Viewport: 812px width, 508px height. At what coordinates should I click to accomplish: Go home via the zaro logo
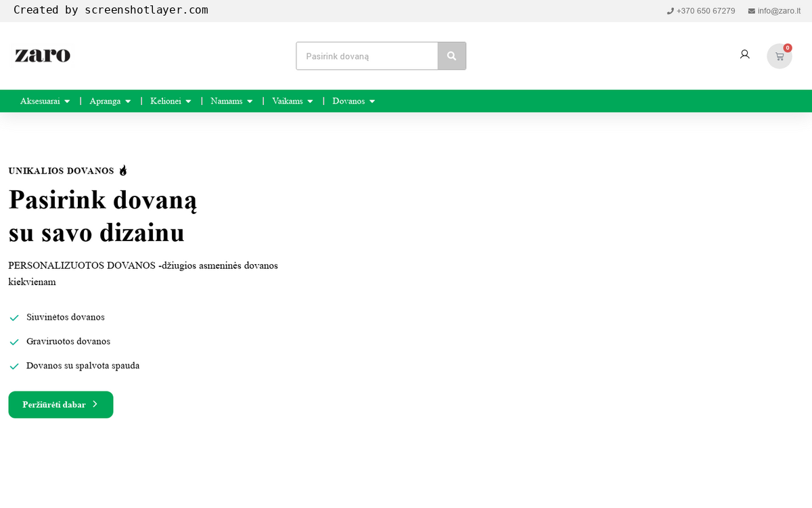43,56
